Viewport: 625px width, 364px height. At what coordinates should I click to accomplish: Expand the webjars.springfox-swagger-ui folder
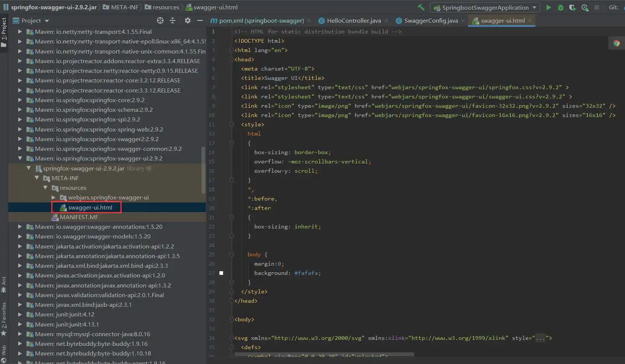[54, 198]
